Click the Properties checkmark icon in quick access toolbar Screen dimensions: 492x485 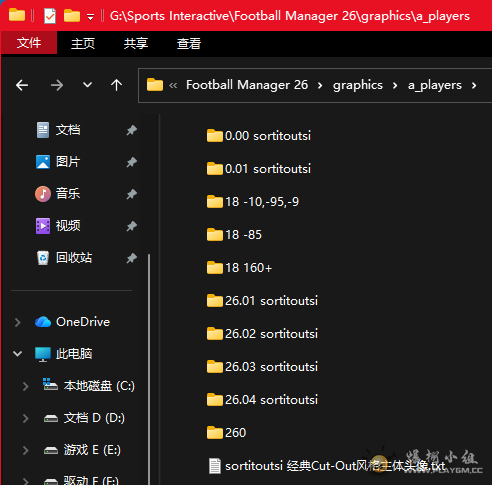click(50, 16)
